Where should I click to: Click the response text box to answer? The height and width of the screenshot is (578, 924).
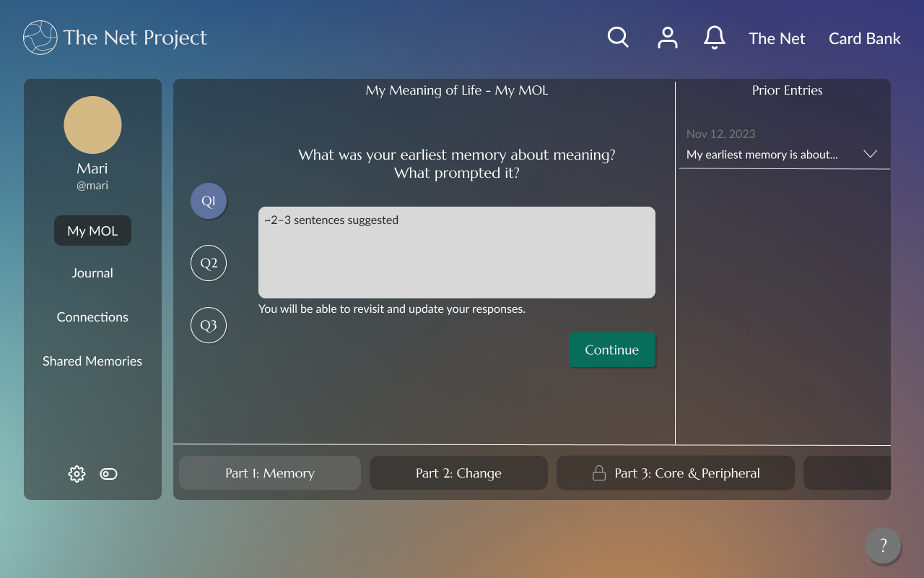coord(456,252)
